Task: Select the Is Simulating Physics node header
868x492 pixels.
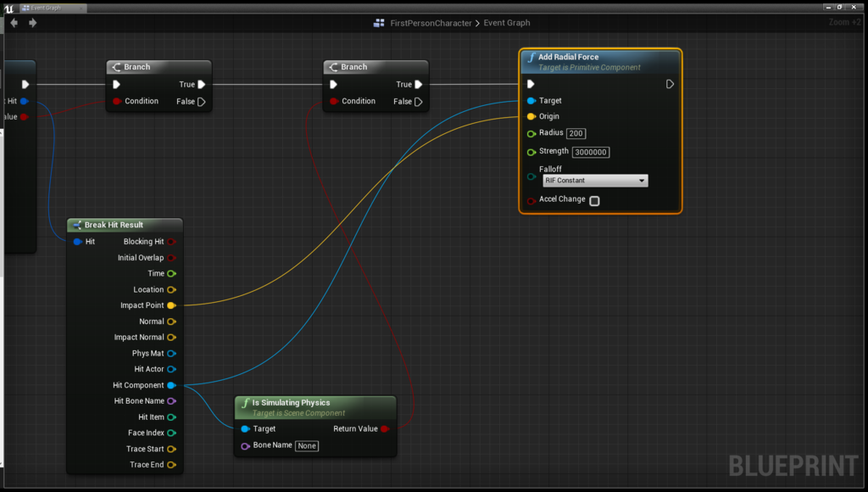Action: coord(315,407)
